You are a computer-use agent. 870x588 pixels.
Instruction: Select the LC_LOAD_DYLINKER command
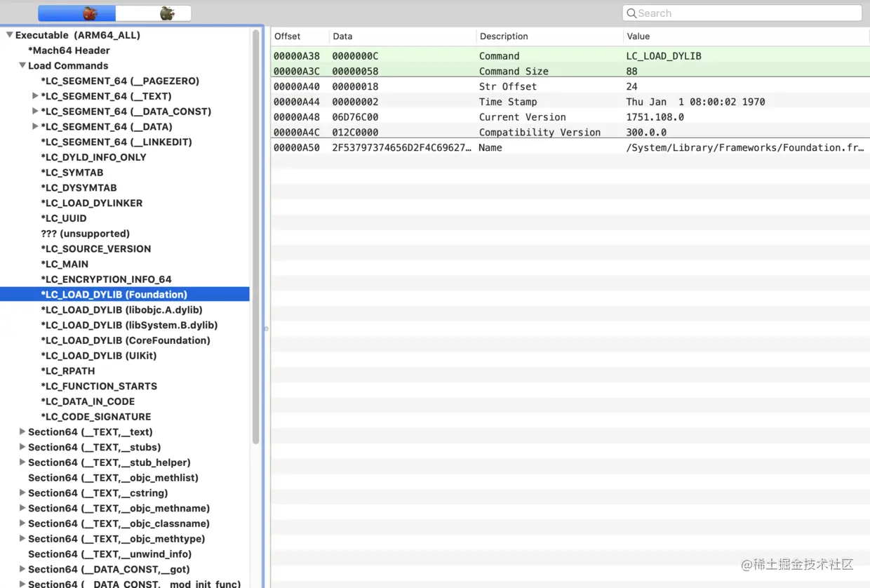click(x=92, y=203)
